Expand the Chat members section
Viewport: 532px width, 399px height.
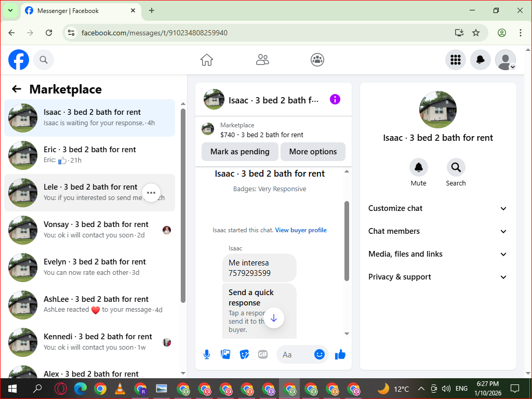(437, 231)
